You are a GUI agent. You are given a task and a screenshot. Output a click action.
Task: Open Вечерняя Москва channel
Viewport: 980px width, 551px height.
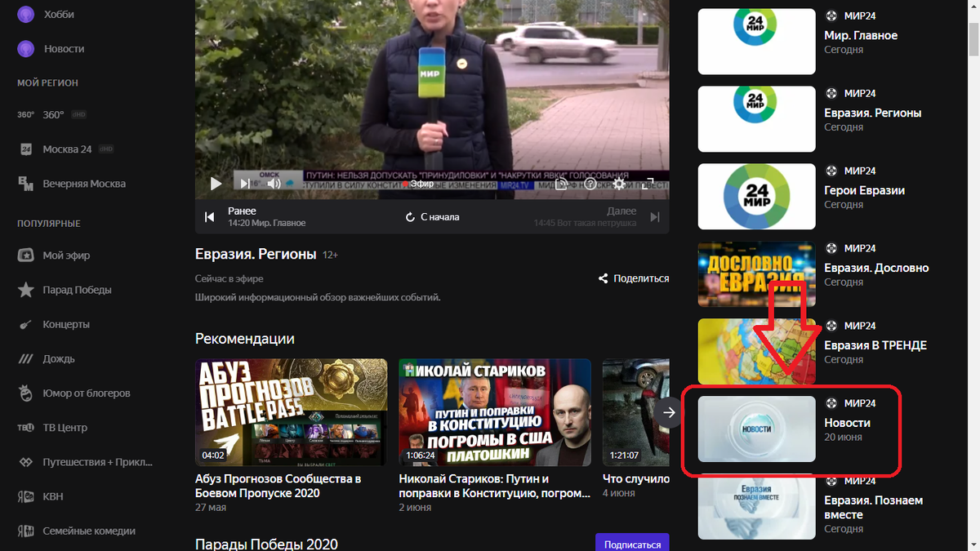pos(84,184)
